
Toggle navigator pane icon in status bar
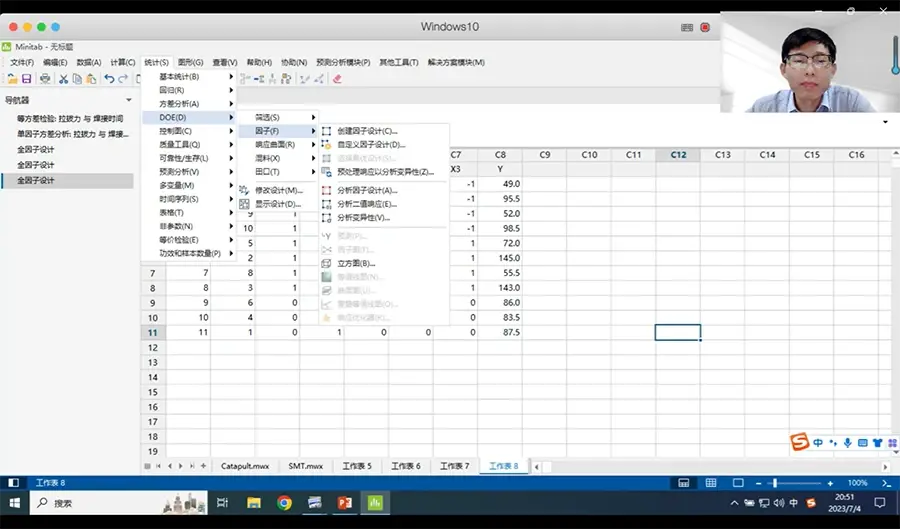click(13, 483)
